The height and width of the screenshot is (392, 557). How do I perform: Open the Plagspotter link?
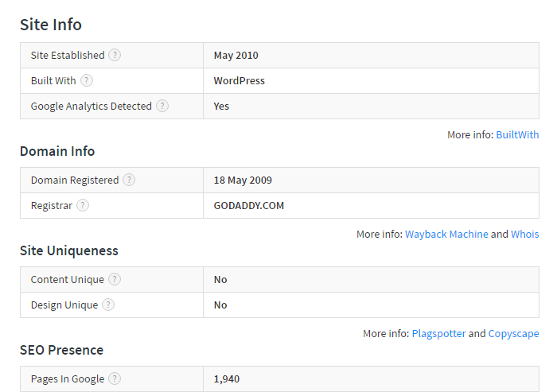[x=438, y=334]
